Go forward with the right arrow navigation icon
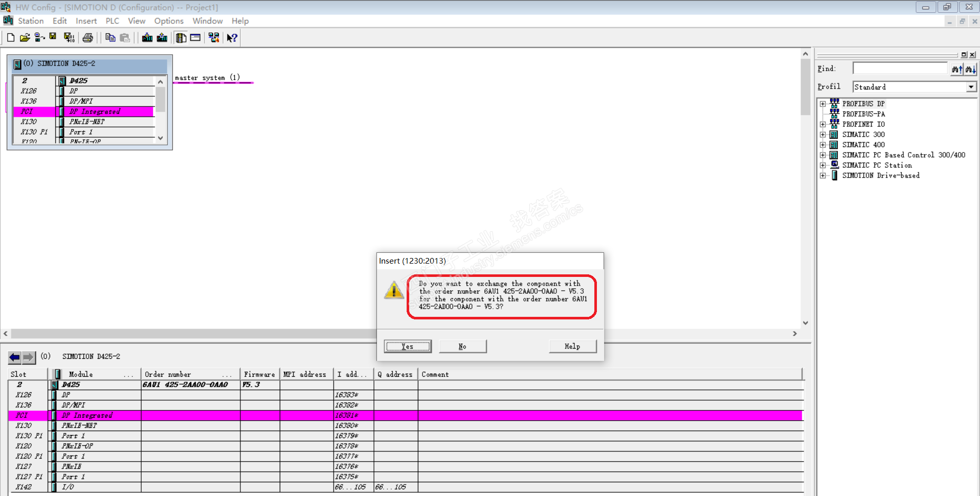The image size is (980, 496). click(x=29, y=357)
